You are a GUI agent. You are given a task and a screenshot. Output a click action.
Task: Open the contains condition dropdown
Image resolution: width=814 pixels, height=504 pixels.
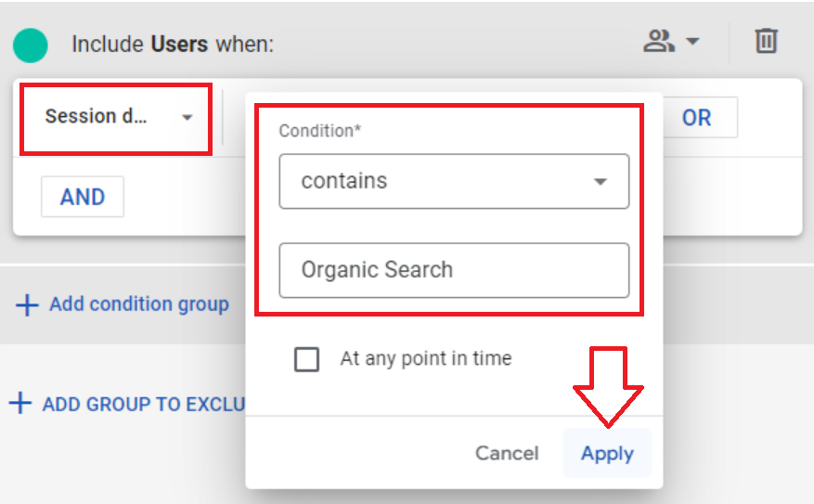point(454,181)
